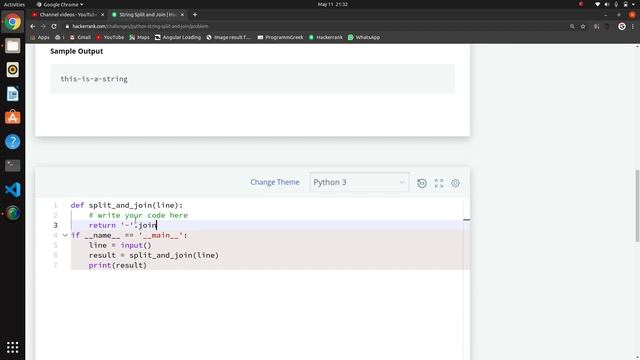Image resolution: width=640 pixels, height=360 pixels.
Task: Open Activities overview
Action: [14, 4]
